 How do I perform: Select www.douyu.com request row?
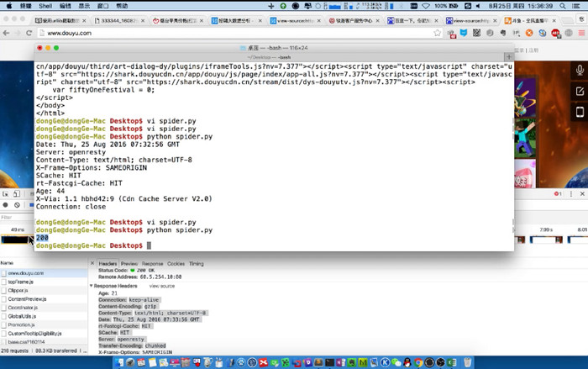click(x=44, y=273)
